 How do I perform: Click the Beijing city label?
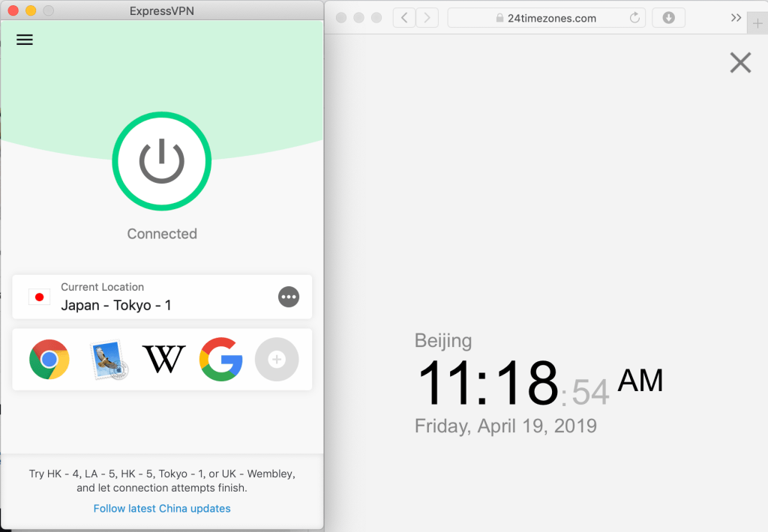[x=442, y=341]
